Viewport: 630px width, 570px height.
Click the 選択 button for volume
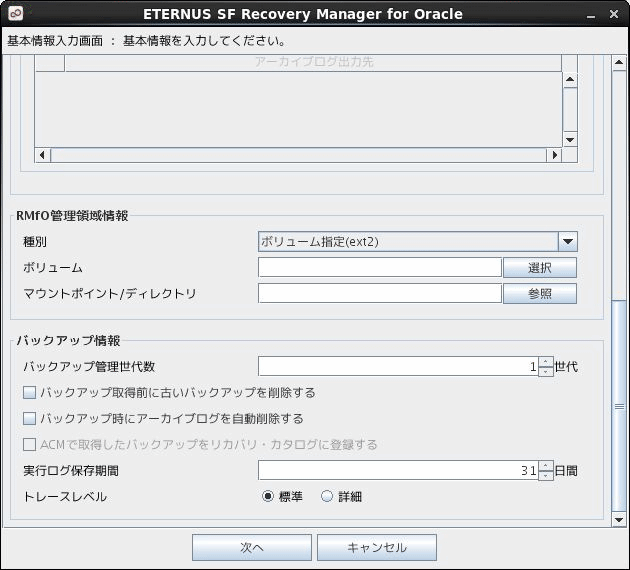point(540,268)
